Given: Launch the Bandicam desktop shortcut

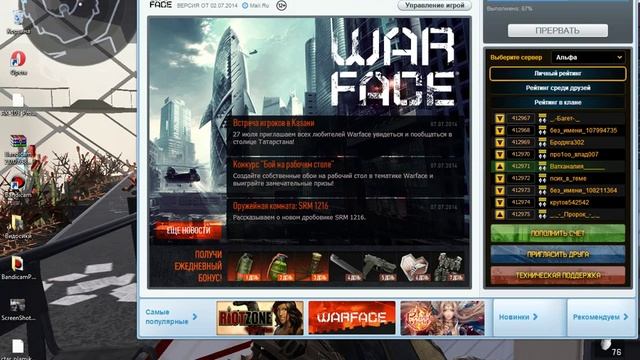Looking at the screenshot, I should click(18, 187).
